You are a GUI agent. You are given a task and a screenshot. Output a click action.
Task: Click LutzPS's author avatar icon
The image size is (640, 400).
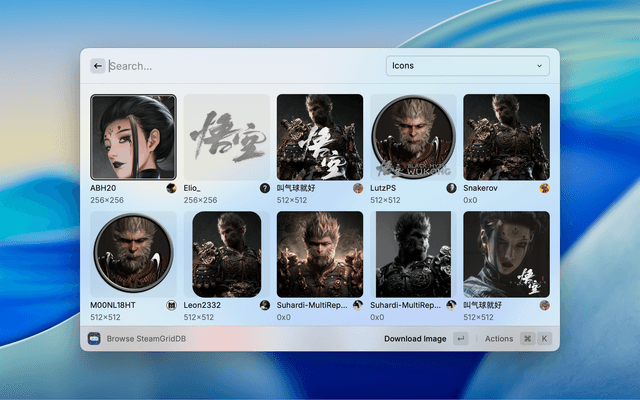tap(451, 188)
